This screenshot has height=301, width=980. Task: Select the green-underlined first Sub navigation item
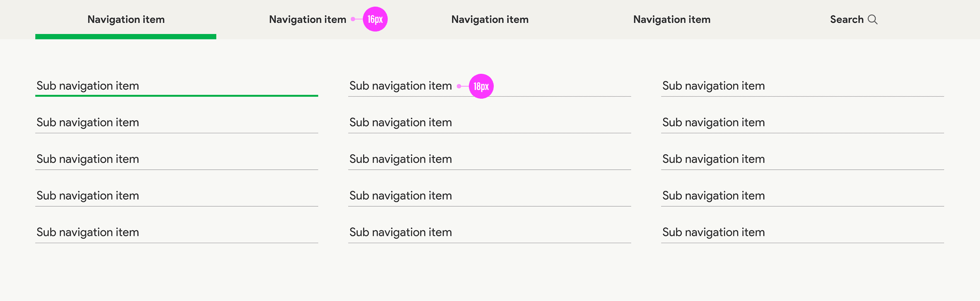88,86
